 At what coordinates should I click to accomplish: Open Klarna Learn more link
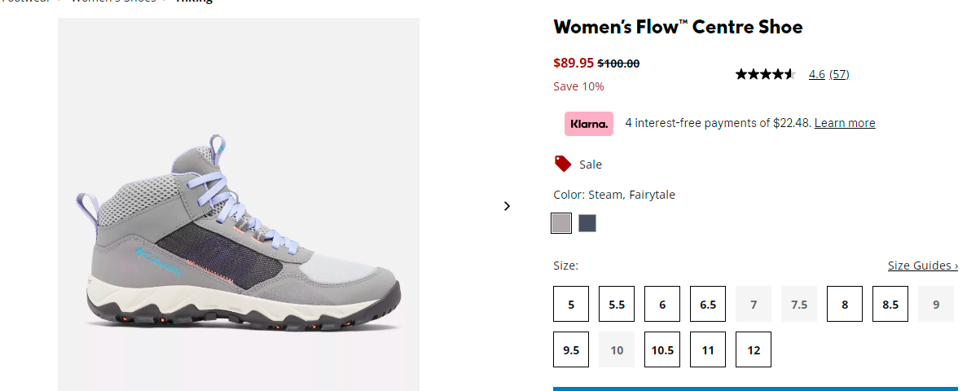click(x=845, y=123)
